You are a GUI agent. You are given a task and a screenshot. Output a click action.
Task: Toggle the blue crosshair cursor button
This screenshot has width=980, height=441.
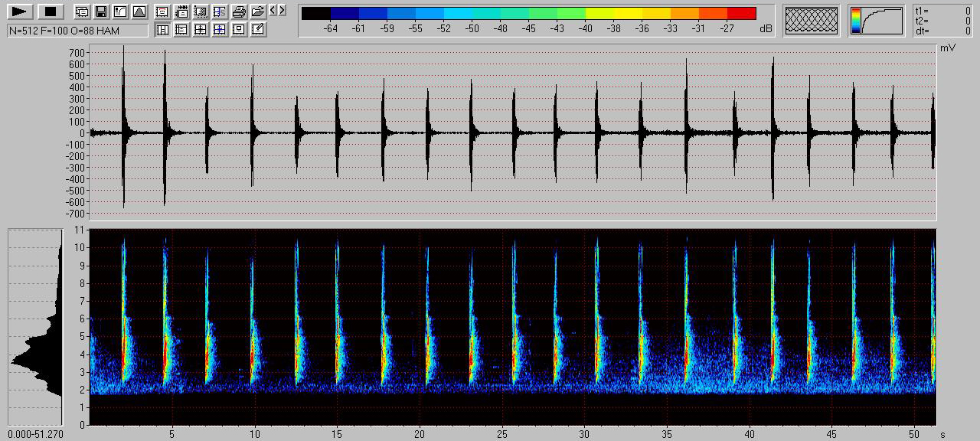220,30
